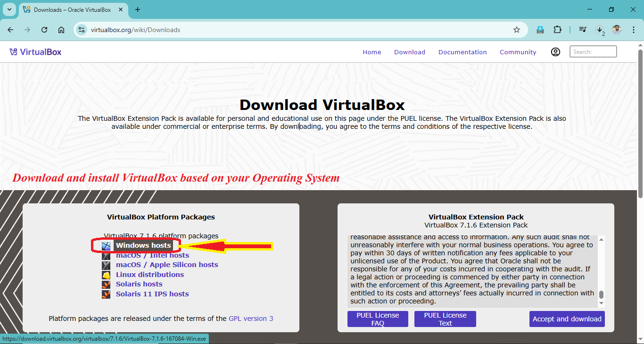
Task: Open the GPL version 3 link
Action: coord(251,319)
